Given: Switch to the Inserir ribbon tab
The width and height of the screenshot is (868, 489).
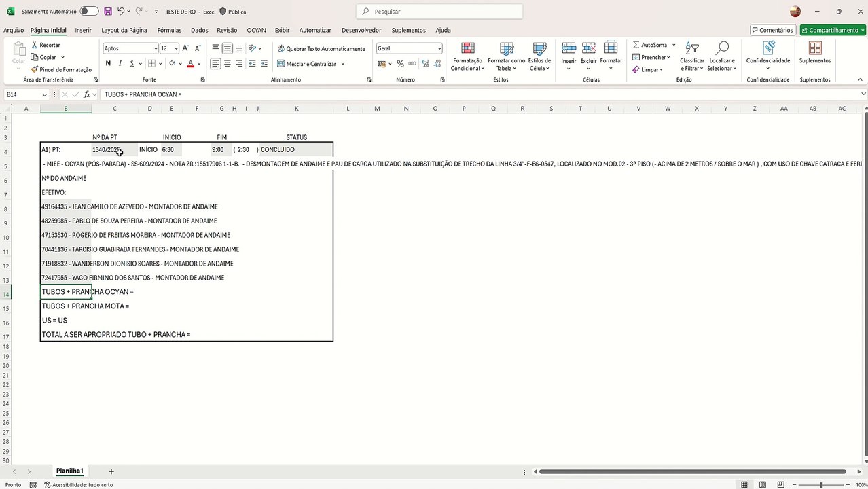Looking at the screenshot, I should 84,30.
